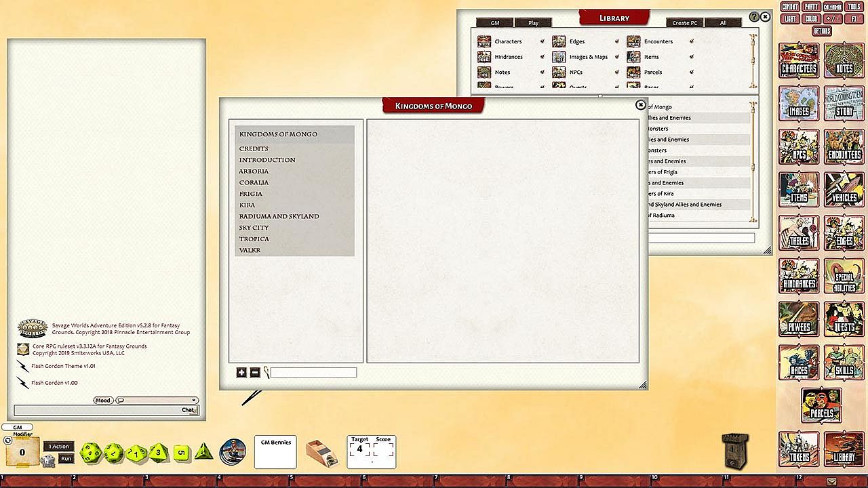Viewport: 868px width, 488px height.
Task: Click the chat entry input field
Action: coord(106,410)
